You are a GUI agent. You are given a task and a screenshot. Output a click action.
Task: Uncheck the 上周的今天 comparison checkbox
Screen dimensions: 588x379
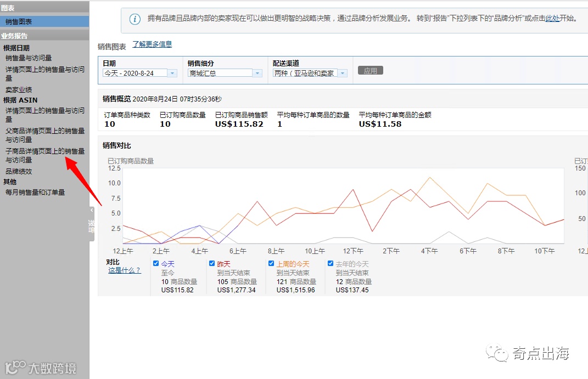(x=271, y=263)
